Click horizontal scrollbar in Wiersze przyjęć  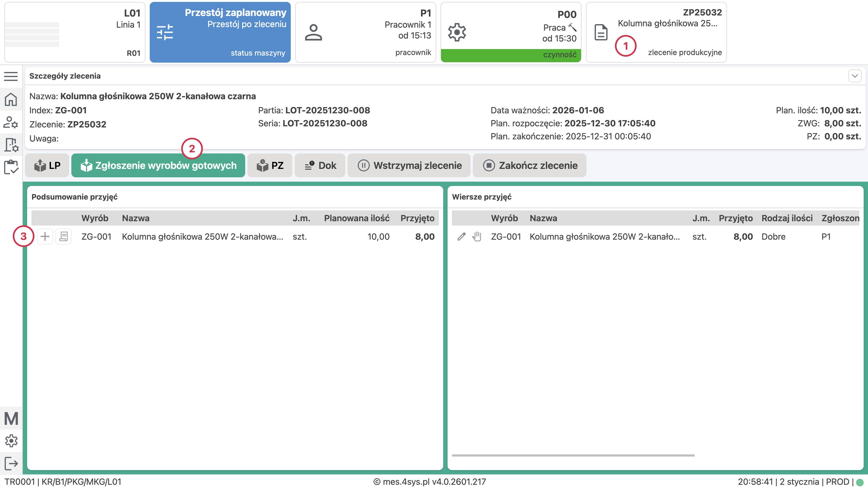coord(573,455)
